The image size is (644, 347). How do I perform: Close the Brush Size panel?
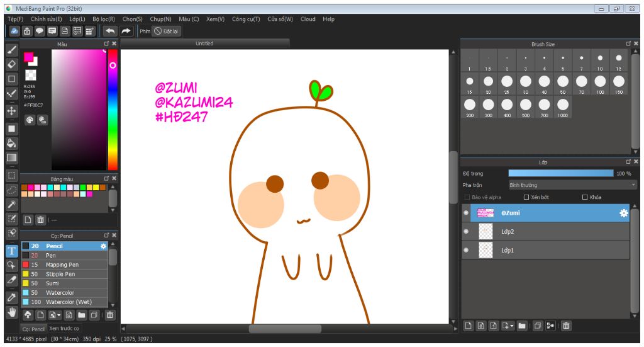(636, 43)
